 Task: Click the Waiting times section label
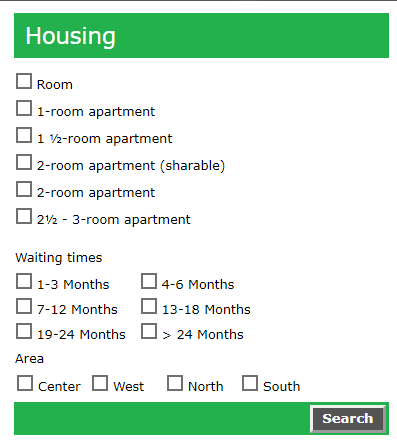click(59, 258)
